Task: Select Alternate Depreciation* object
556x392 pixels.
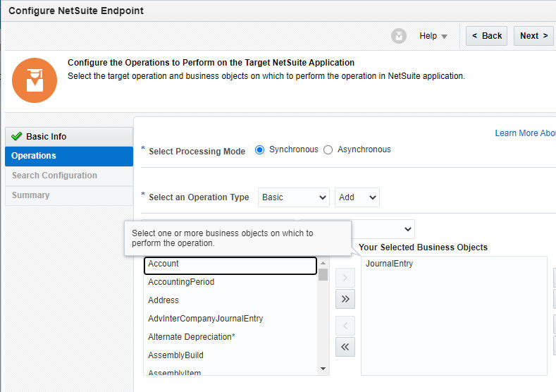Action: pyautogui.click(x=230, y=337)
